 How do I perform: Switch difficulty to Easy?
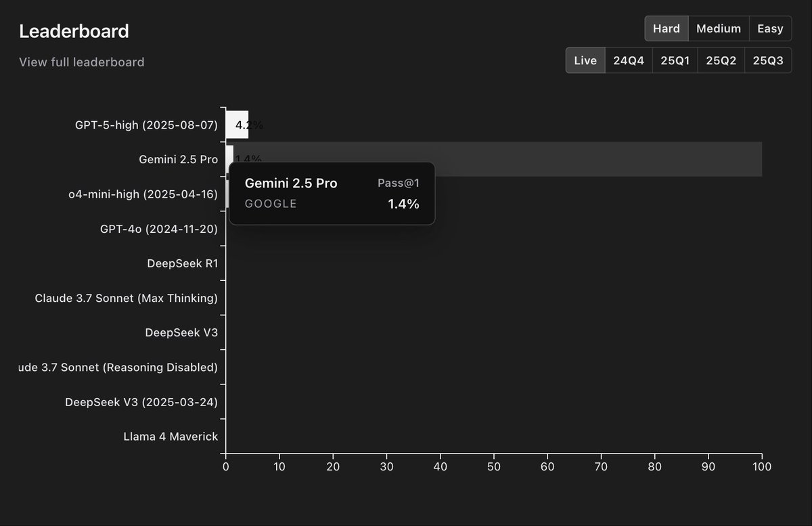tap(770, 28)
